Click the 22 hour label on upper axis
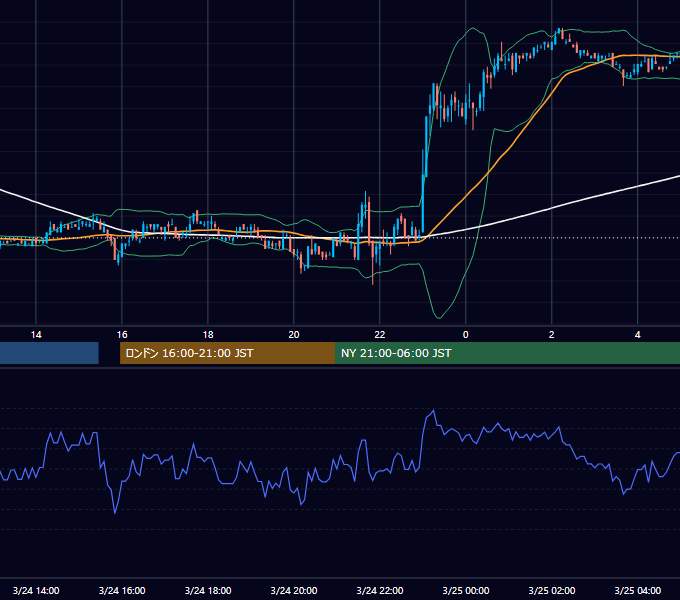This screenshot has width=680, height=600. coord(379,335)
